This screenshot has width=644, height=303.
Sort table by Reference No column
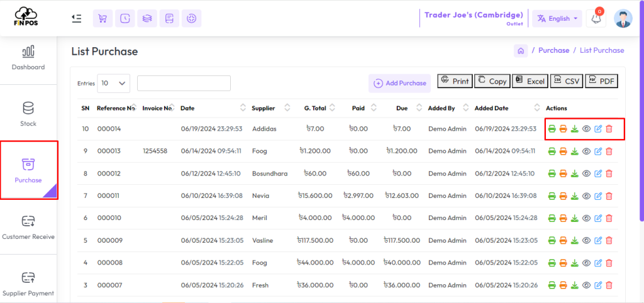point(133,108)
